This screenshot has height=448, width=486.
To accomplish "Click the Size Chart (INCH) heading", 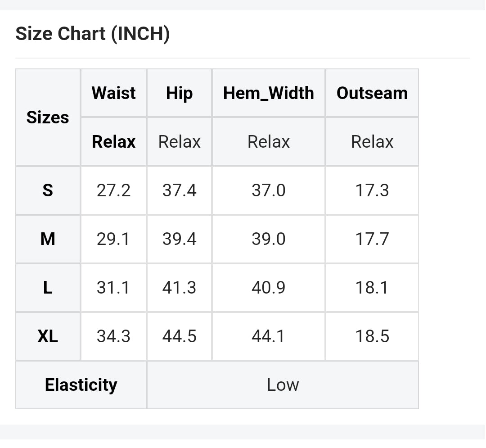I will (92, 34).
